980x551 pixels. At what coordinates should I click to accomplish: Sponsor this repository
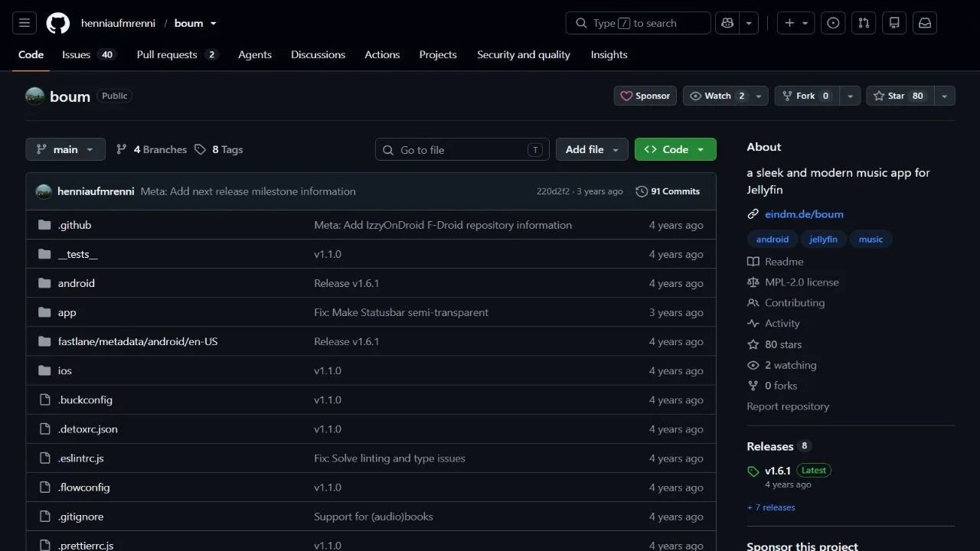(645, 96)
